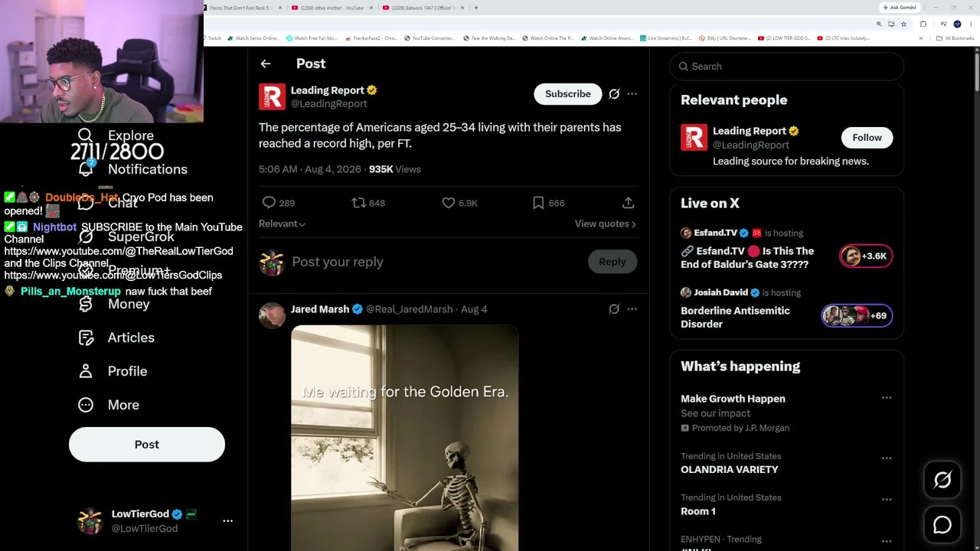Open the Profile person icon in sidebar

(86, 371)
